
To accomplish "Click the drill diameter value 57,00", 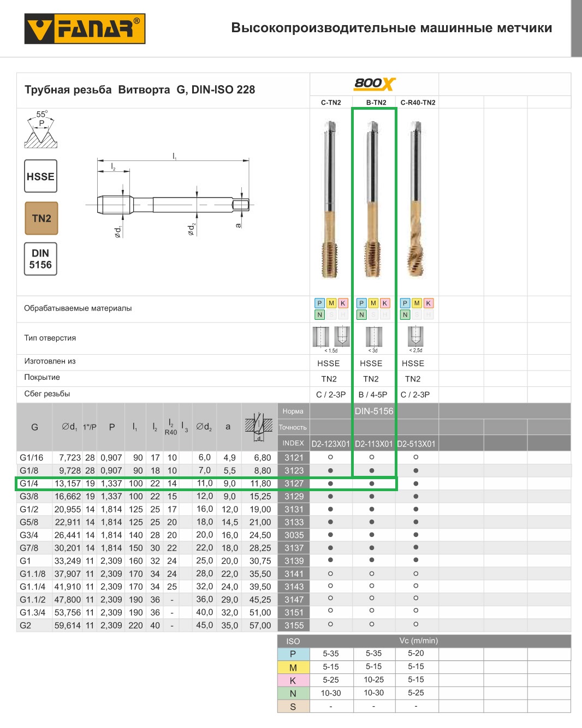I will tap(260, 625).
